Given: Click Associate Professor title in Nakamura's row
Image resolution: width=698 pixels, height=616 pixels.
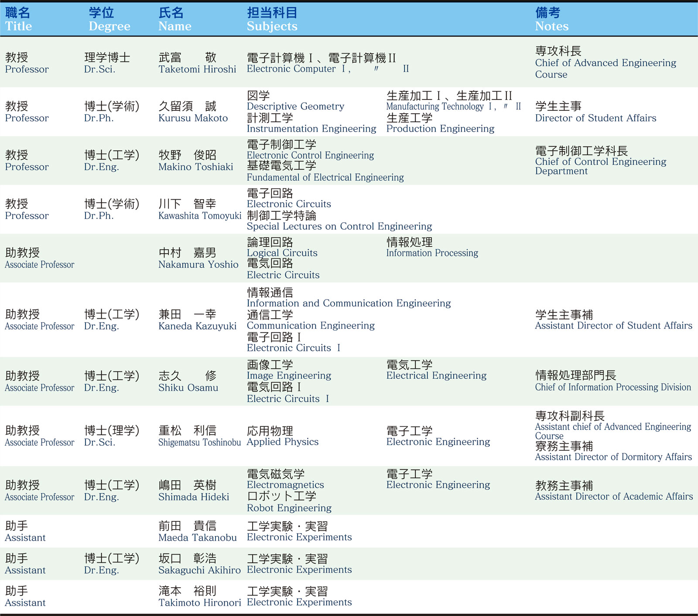Looking at the screenshot, I should point(39,265).
